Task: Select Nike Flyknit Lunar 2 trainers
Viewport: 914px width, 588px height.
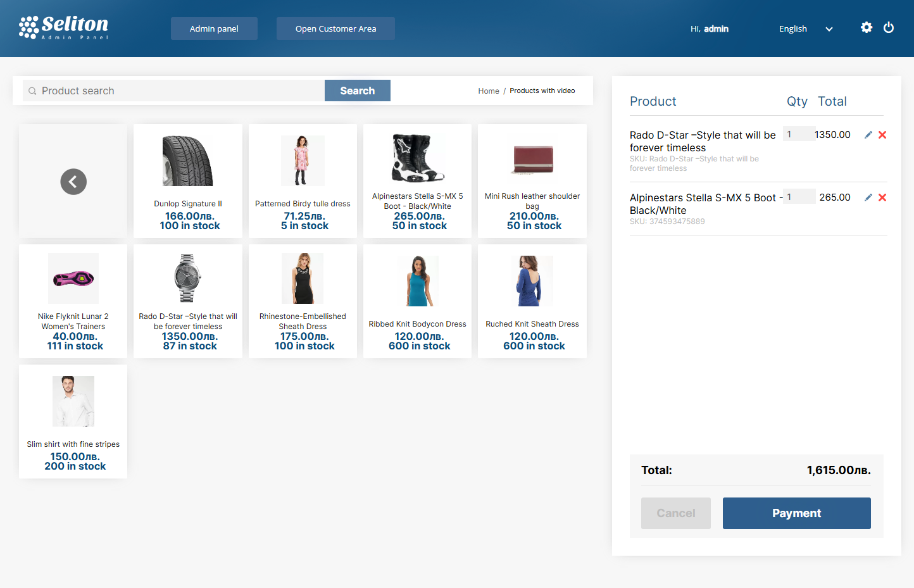Action: pyautogui.click(x=73, y=301)
